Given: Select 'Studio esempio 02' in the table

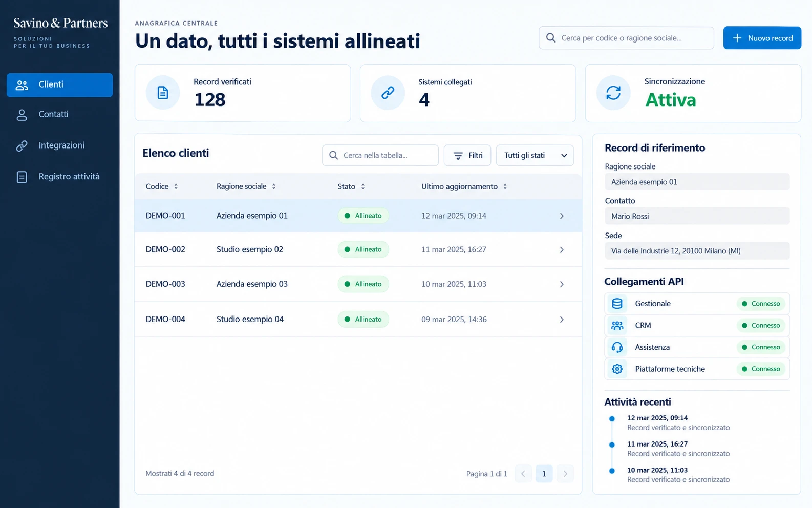Looking at the screenshot, I should tap(250, 249).
